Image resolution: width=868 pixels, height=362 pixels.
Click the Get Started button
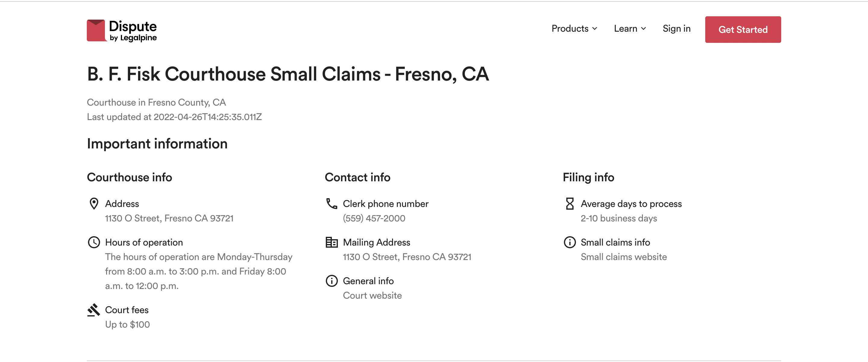[743, 29]
